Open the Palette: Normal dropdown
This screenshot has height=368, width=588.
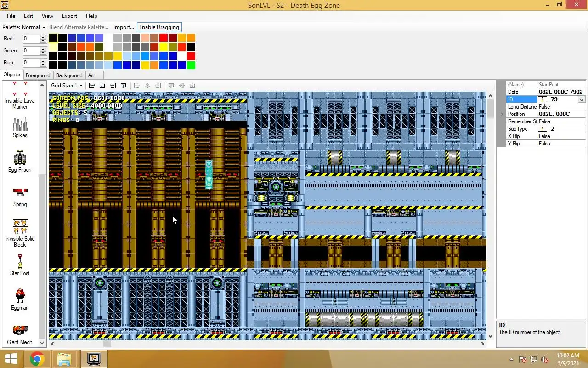[x=24, y=27]
